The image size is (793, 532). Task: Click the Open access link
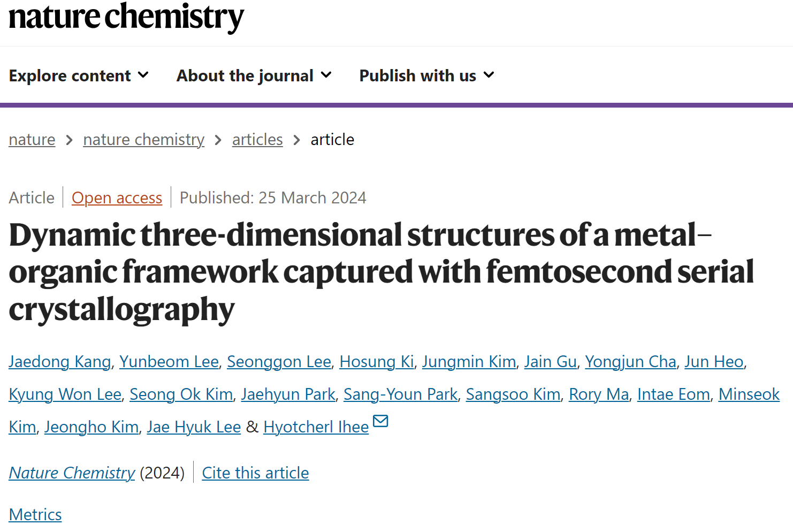117,198
